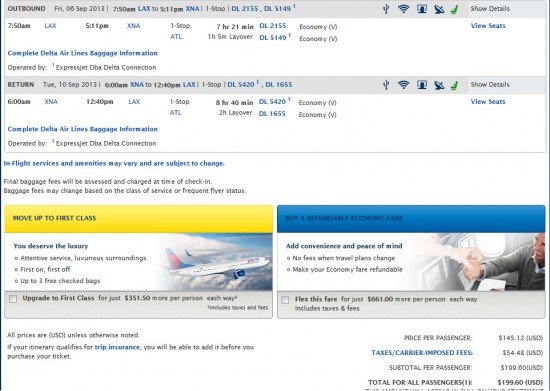550x391 pixels.
Task: Open View Seats for the outbound flight
Action: [x=488, y=26]
